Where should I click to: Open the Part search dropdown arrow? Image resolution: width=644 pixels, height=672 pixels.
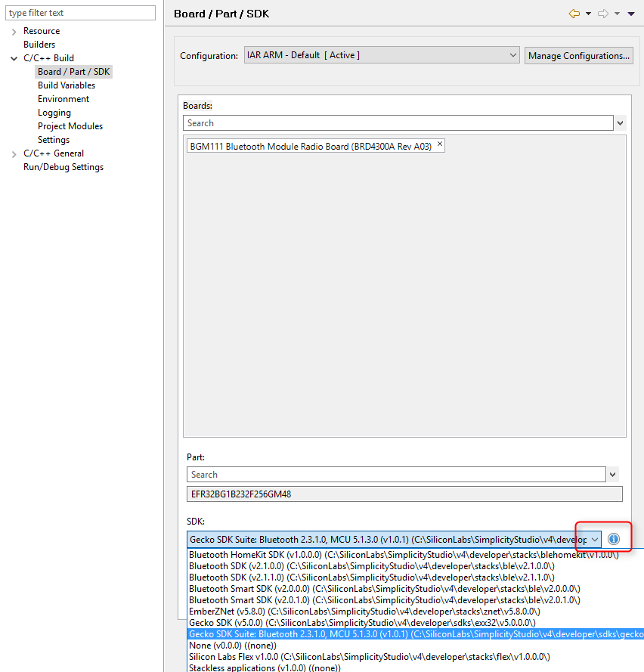[613, 474]
